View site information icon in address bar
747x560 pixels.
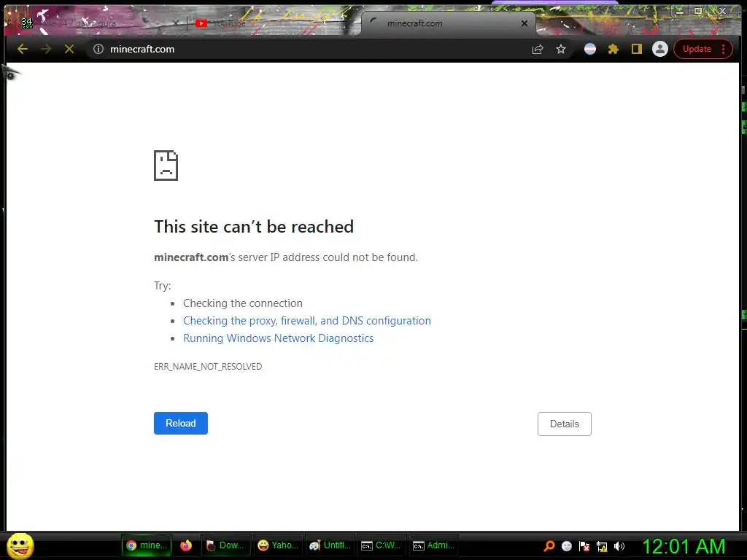coord(98,49)
